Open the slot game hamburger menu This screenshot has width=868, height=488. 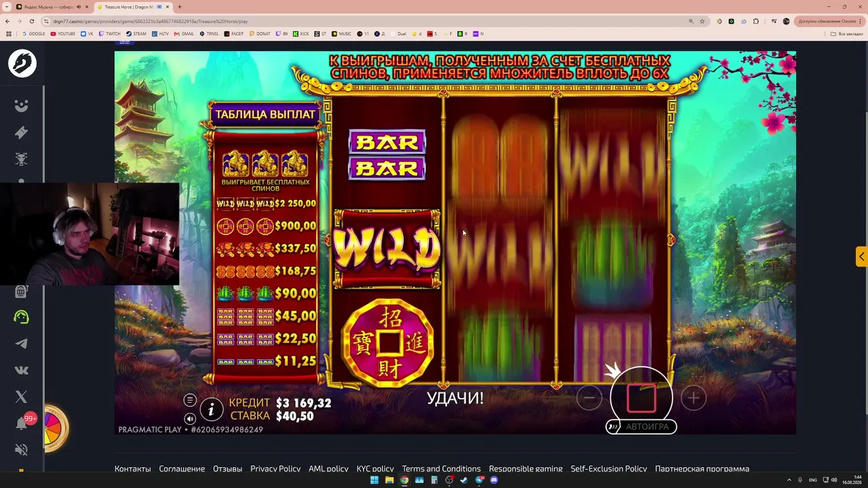click(x=190, y=401)
